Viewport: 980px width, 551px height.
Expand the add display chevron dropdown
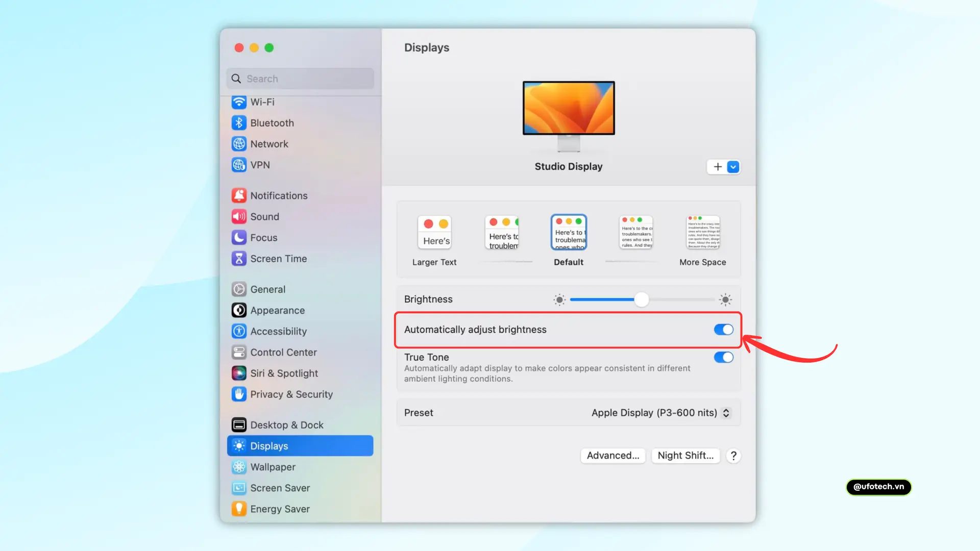(x=733, y=167)
